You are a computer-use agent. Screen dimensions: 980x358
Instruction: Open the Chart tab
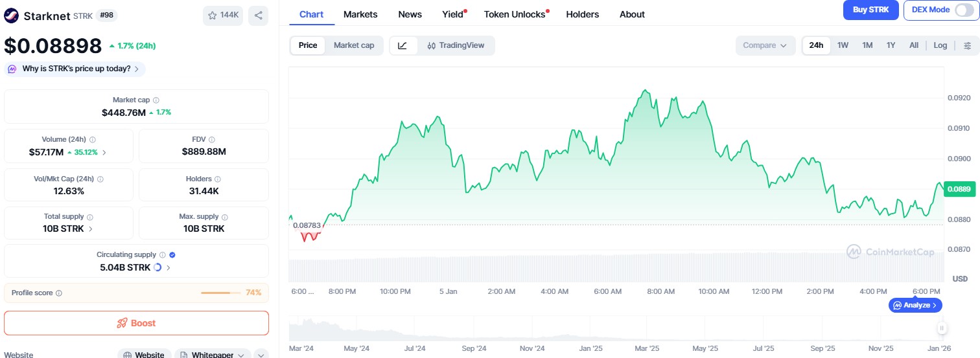[311, 14]
